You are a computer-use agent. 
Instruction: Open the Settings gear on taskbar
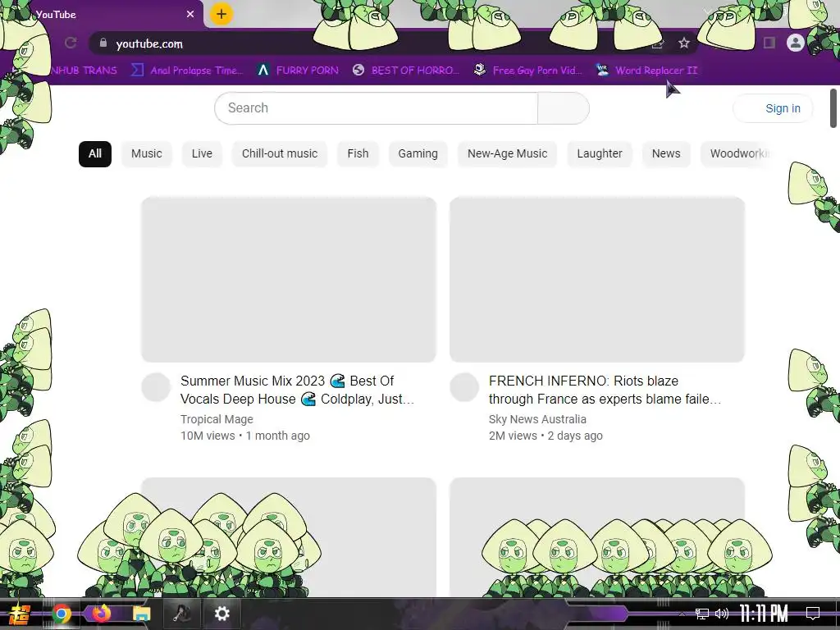coord(221,614)
